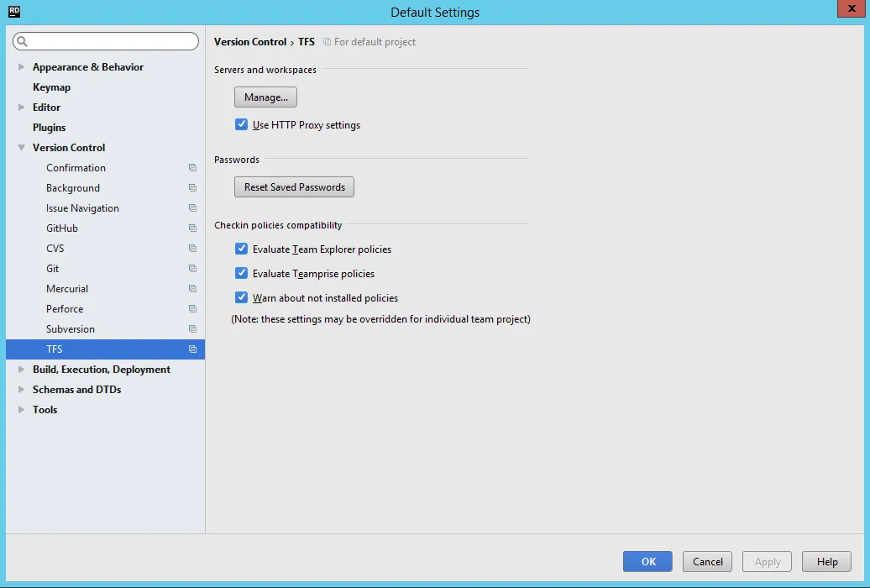Click the 'Checkin policies compatibility' heading
Viewport: 870px width, 588px height.
click(x=278, y=225)
